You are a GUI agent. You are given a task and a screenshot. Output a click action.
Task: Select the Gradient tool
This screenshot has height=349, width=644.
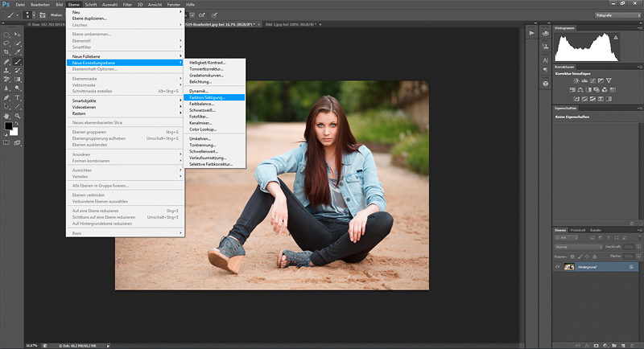point(17,80)
